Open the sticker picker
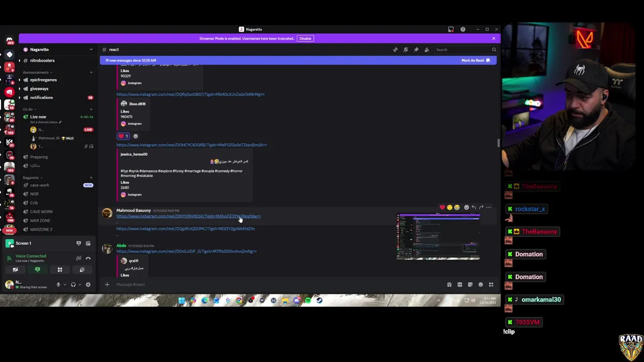 [470, 285]
